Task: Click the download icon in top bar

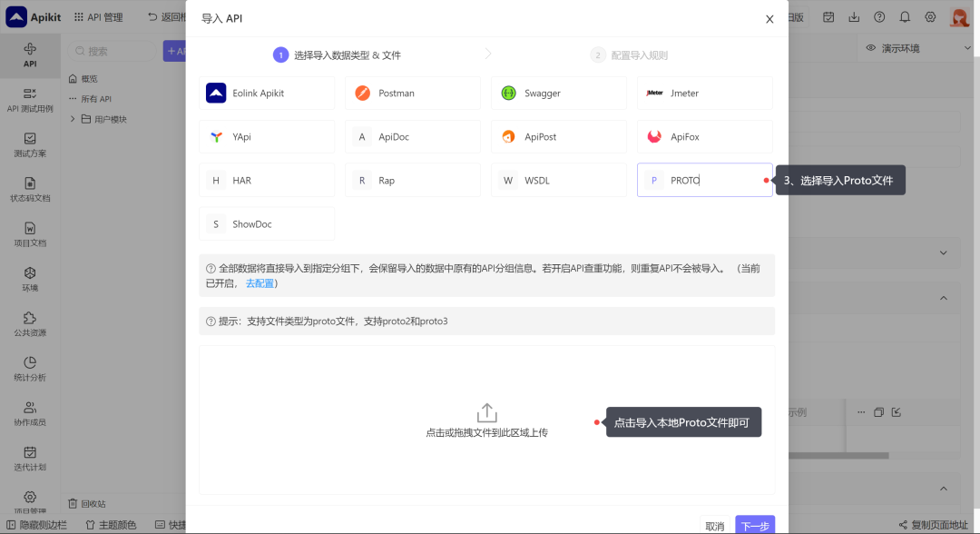Action: [854, 17]
